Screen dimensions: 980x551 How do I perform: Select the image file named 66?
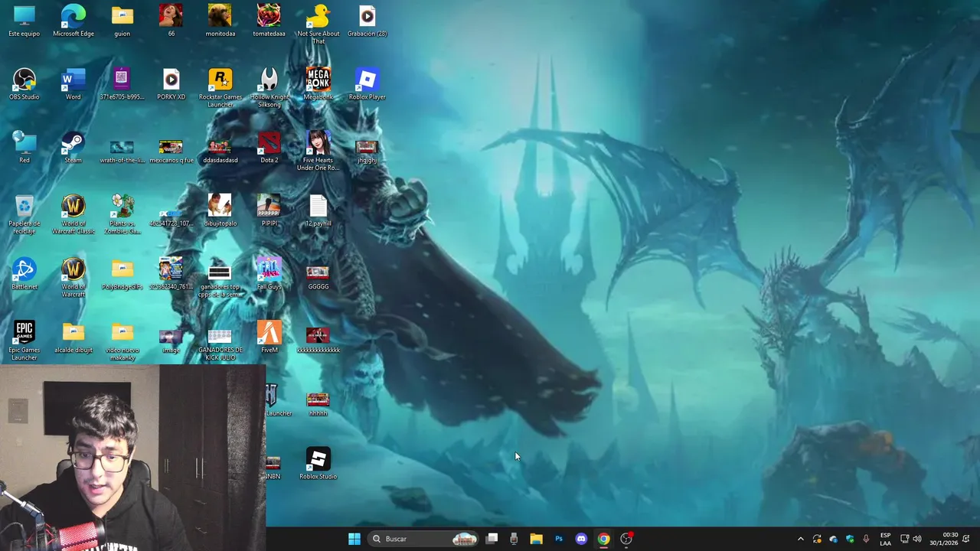[171, 21]
